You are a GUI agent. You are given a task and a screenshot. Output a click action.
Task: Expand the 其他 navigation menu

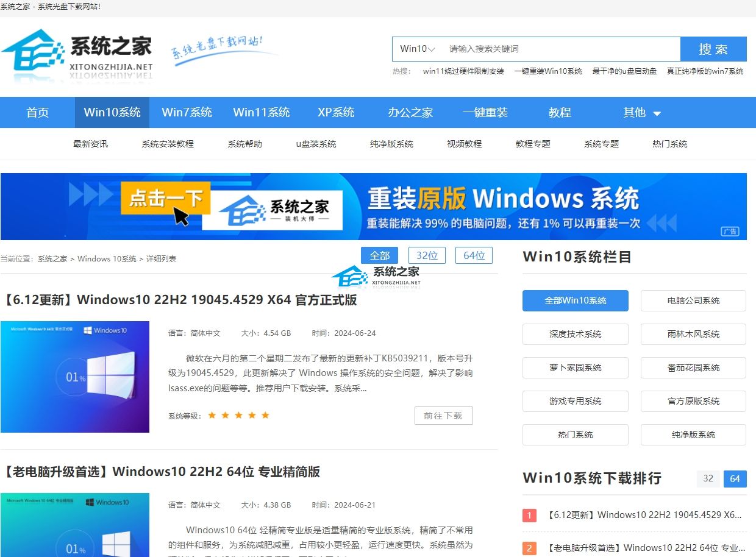click(x=642, y=113)
